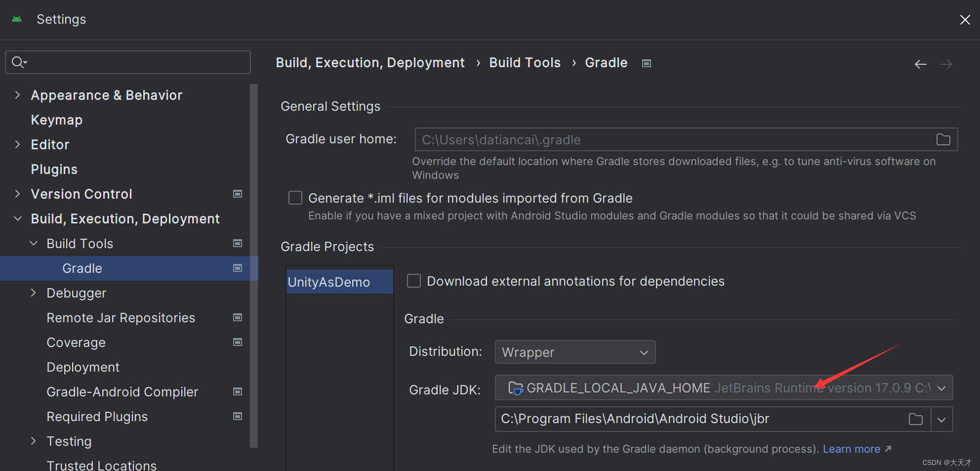Select Keymap in settings tree
Image resolution: width=980 pixels, height=471 pixels.
[57, 120]
